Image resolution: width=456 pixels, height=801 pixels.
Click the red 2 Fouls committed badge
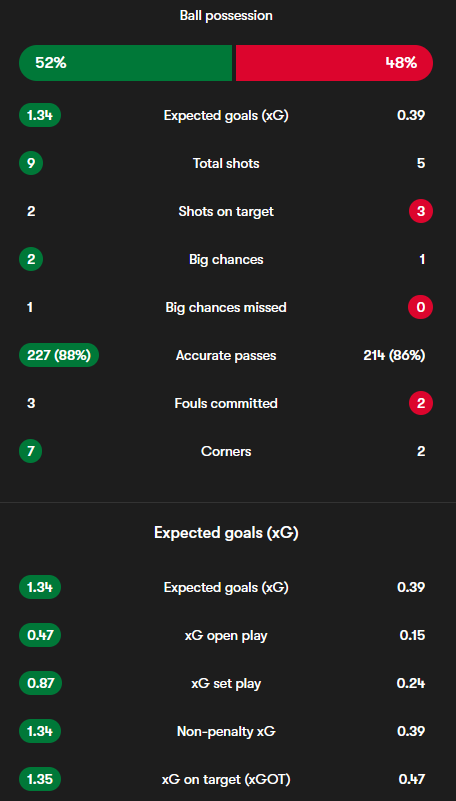click(x=421, y=404)
